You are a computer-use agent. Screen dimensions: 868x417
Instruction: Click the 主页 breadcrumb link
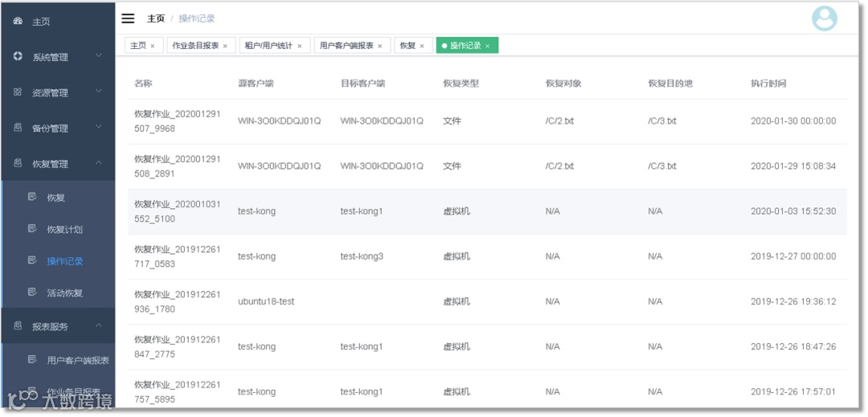[x=156, y=18]
